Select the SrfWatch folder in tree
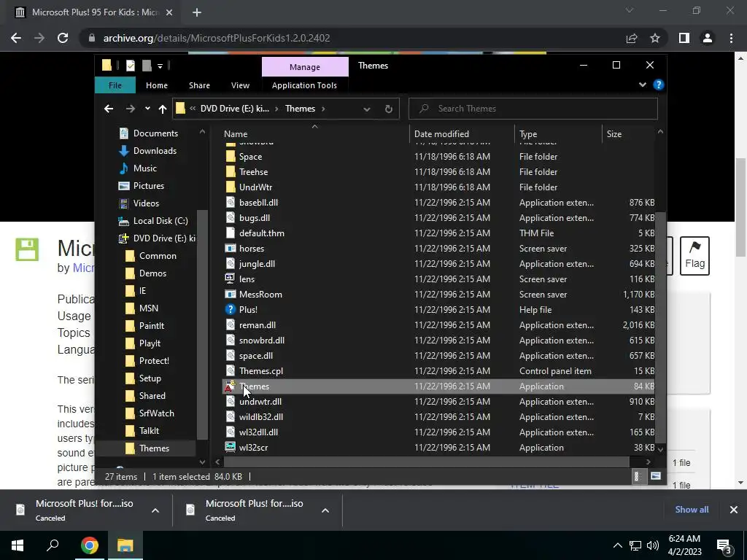This screenshot has width=747, height=560. [x=156, y=413]
